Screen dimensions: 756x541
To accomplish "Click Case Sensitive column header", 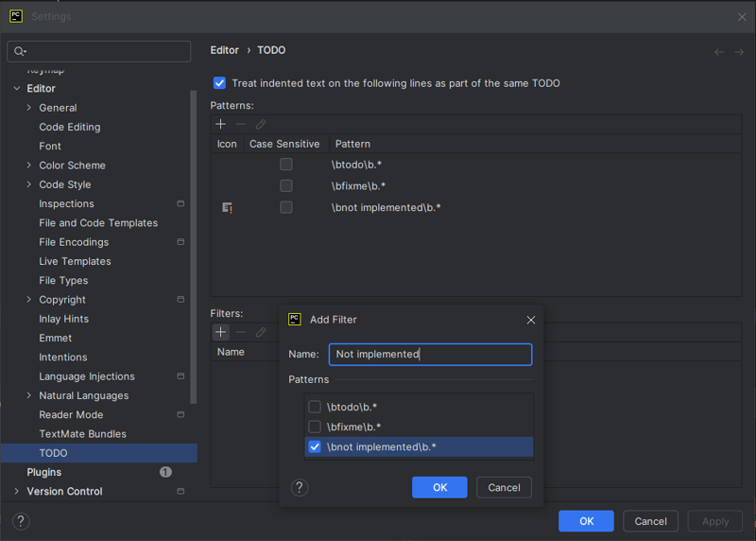I will [x=284, y=144].
